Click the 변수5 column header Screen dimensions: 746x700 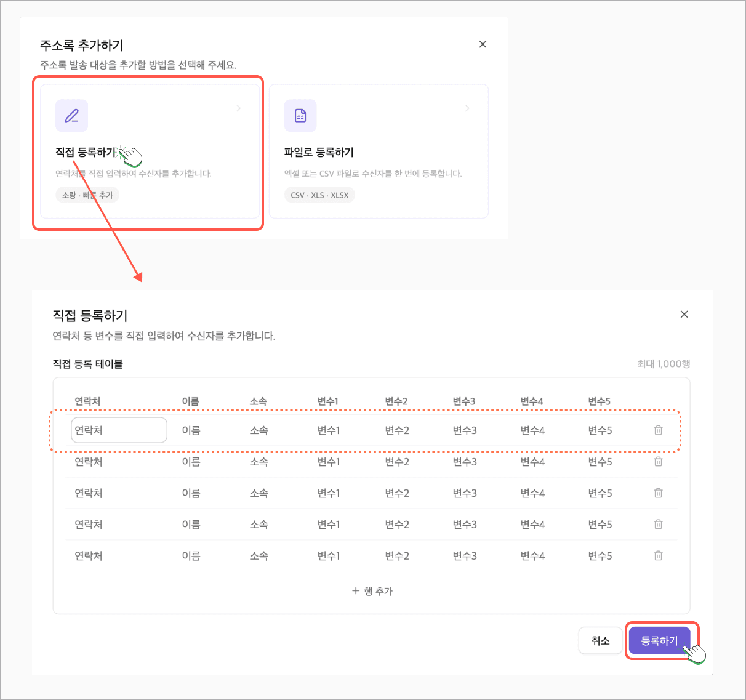click(x=600, y=401)
